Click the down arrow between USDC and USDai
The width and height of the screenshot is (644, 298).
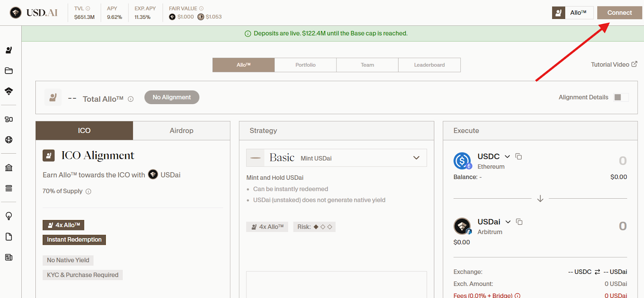[x=540, y=199]
